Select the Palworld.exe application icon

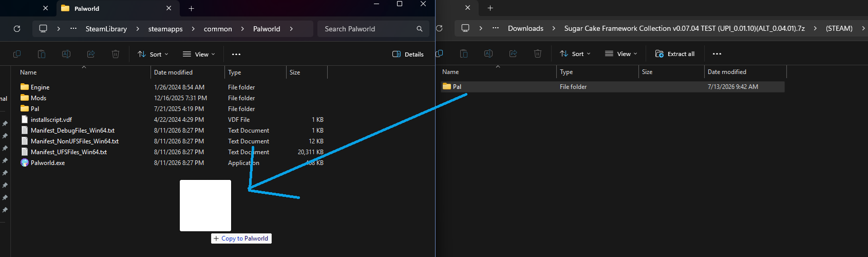point(25,163)
